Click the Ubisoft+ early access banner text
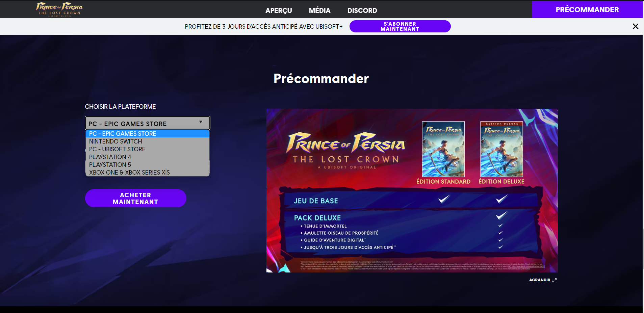The image size is (644, 313). coord(263,27)
